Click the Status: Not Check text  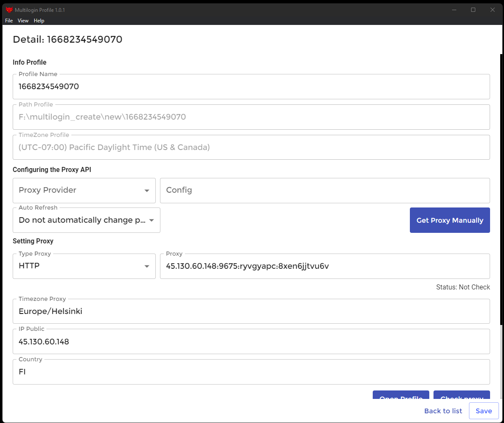tap(463, 287)
